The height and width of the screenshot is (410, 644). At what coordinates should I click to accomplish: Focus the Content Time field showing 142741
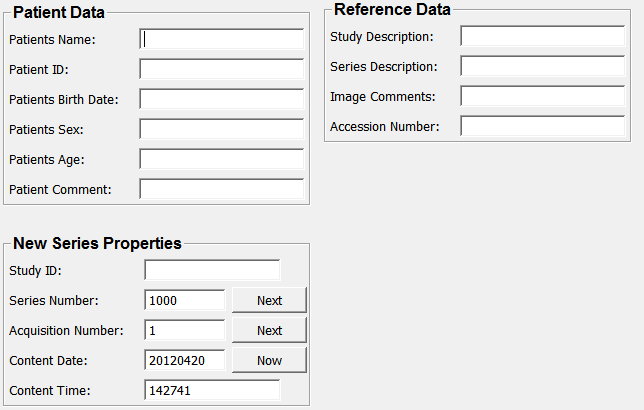click(212, 390)
